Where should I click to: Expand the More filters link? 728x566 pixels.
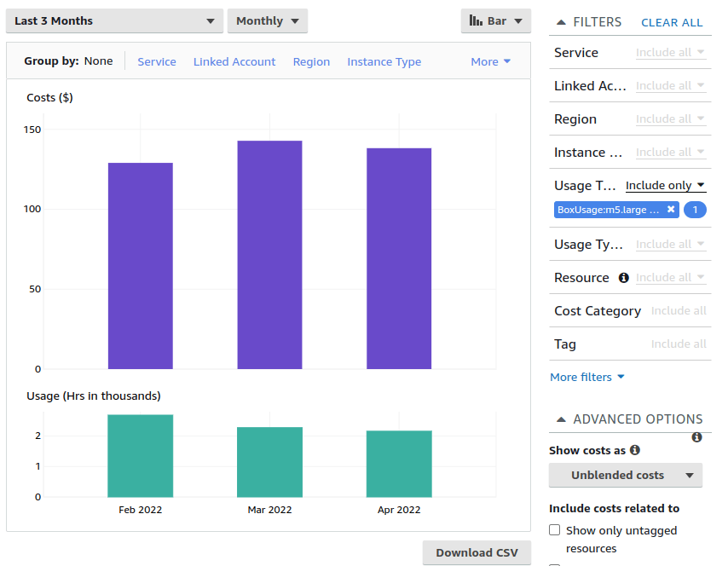(x=587, y=377)
